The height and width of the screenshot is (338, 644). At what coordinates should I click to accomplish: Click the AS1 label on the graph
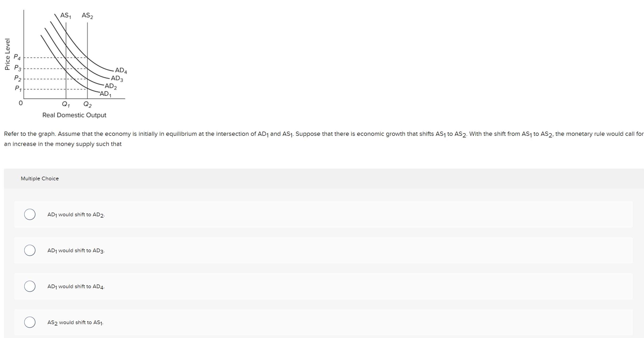(x=66, y=15)
